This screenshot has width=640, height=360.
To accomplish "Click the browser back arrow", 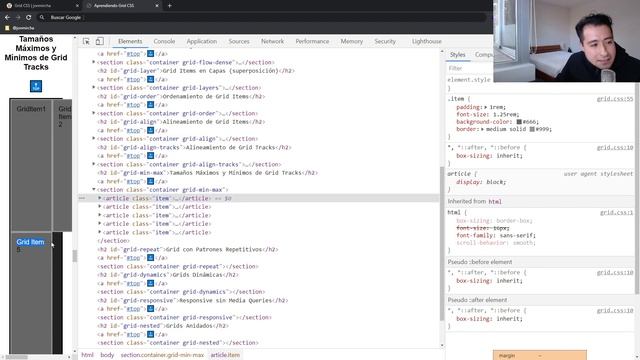I will tap(7, 18).
